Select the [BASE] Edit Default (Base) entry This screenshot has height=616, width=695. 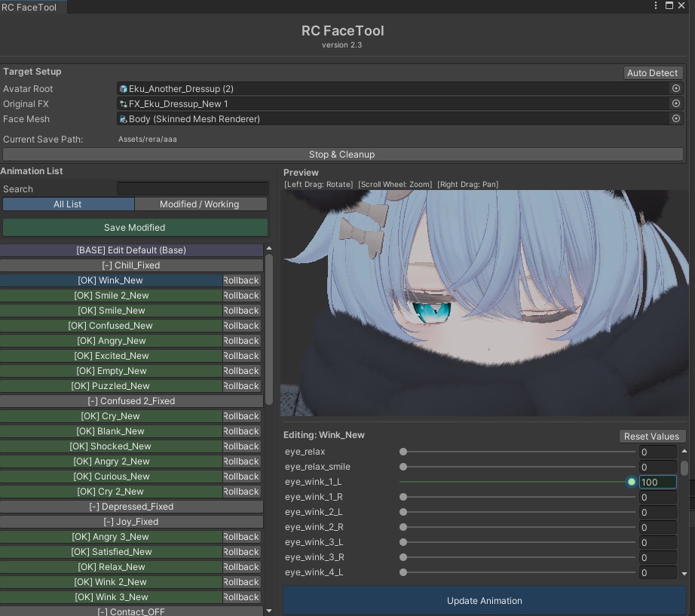coord(131,250)
